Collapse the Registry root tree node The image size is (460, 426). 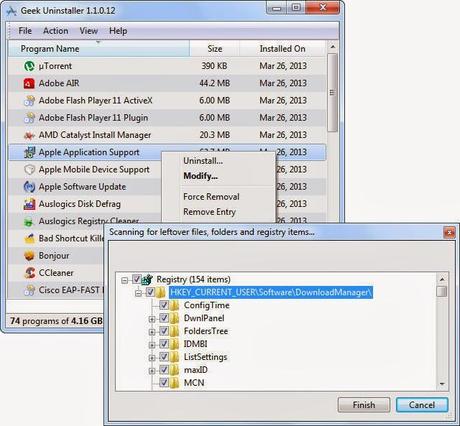pyautogui.click(x=125, y=280)
